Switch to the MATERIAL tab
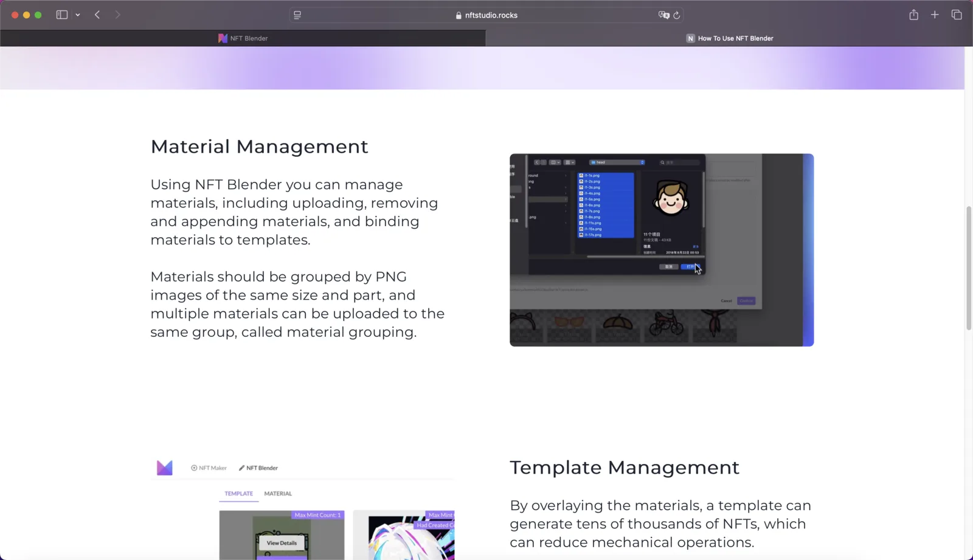Screen dimensions: 973x560 [x=278, y=494]
